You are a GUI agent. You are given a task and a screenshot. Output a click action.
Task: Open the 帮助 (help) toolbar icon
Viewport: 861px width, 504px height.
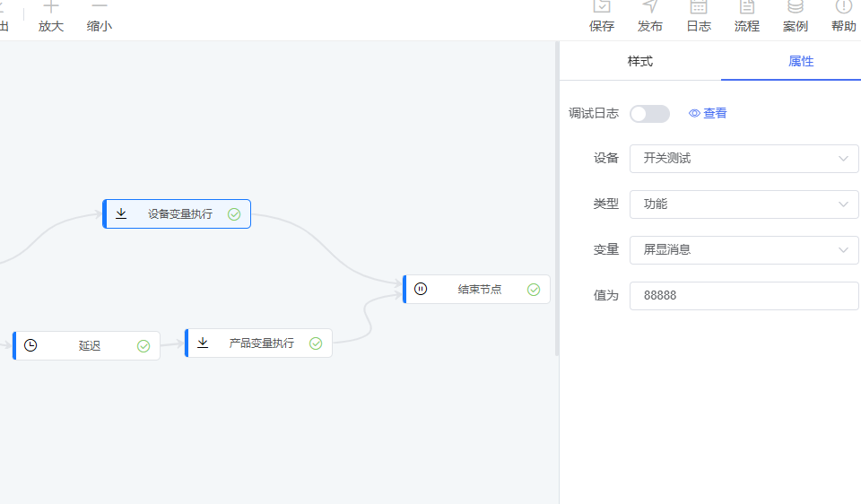(x=844, y=8)
